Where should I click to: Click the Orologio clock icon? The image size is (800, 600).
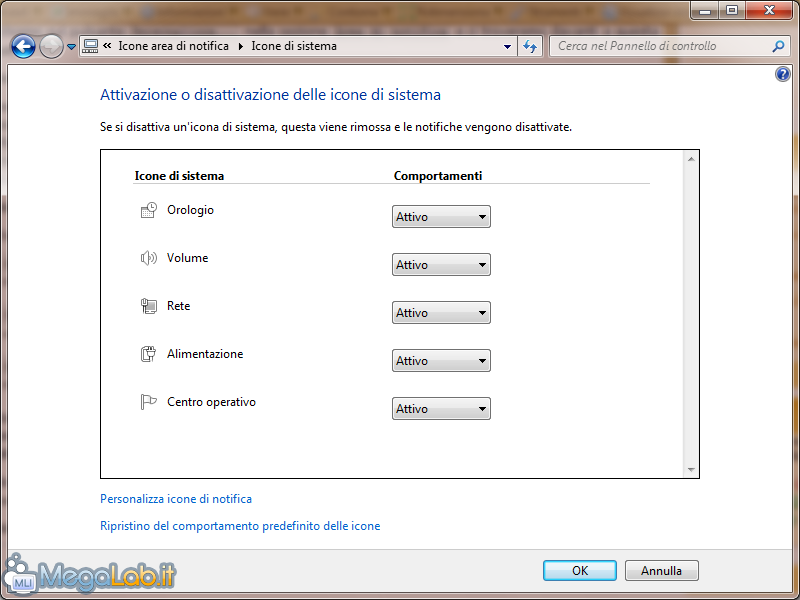tap(148, 210)
